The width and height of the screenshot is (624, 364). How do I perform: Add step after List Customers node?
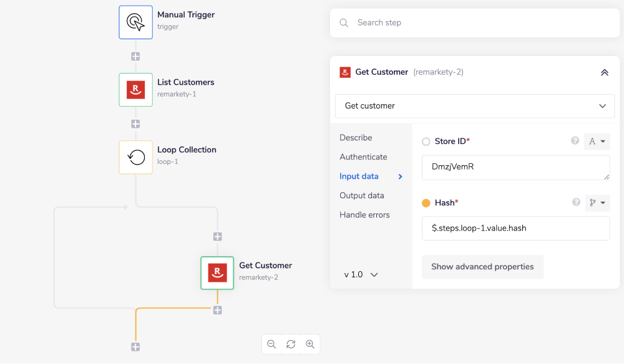(x=135, y=123)
